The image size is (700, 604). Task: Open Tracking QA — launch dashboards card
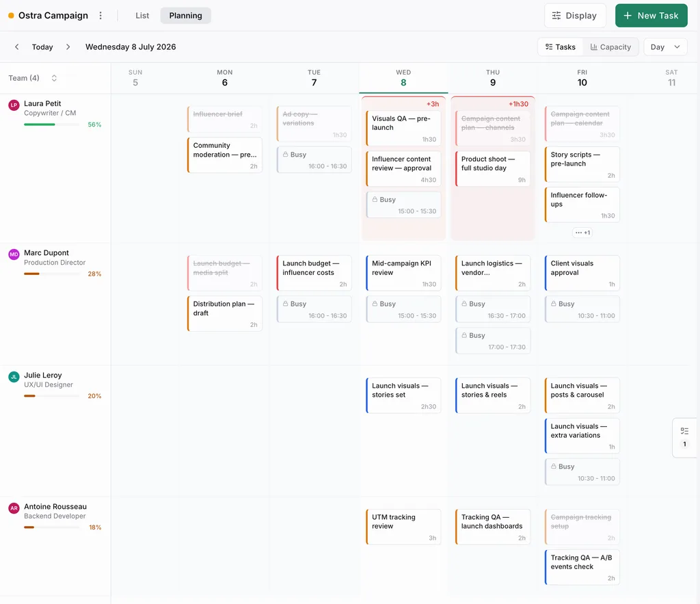493,527
